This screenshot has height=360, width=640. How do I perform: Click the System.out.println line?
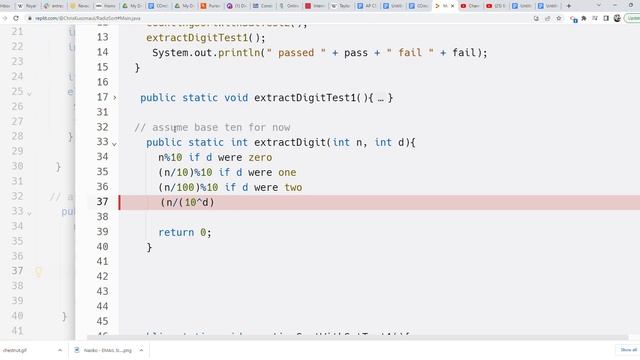(320, 53)
